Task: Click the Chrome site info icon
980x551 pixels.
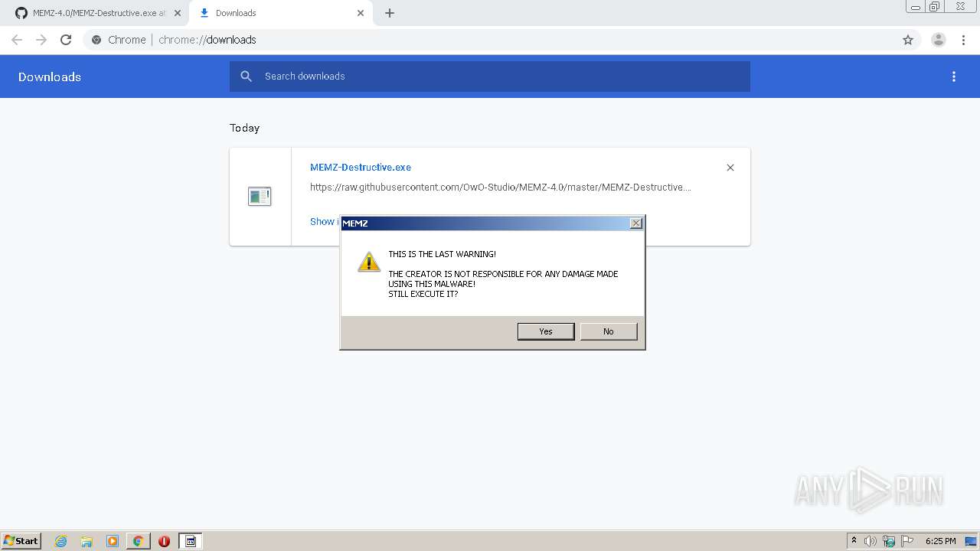Action: tap(96, 40)
